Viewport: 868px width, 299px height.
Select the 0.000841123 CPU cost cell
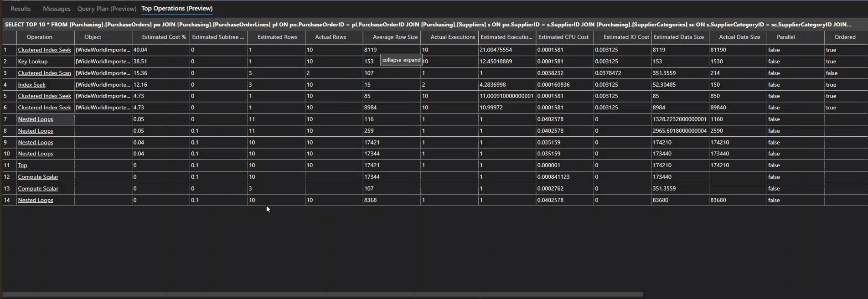pyautogui.click(x=565, y=177)
